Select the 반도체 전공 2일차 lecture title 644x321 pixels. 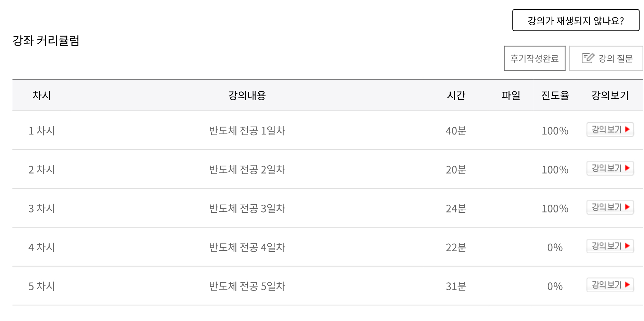pos(247,170)
